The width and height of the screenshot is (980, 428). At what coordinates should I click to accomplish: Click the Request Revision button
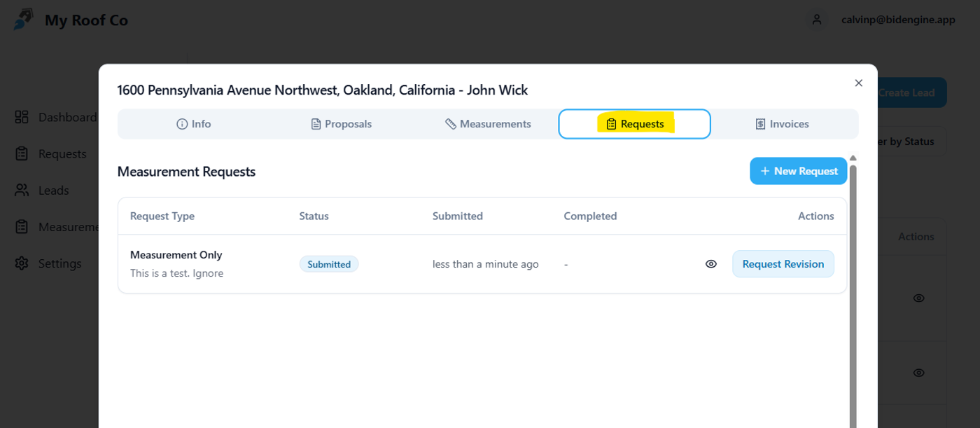(x=783, y=264)
